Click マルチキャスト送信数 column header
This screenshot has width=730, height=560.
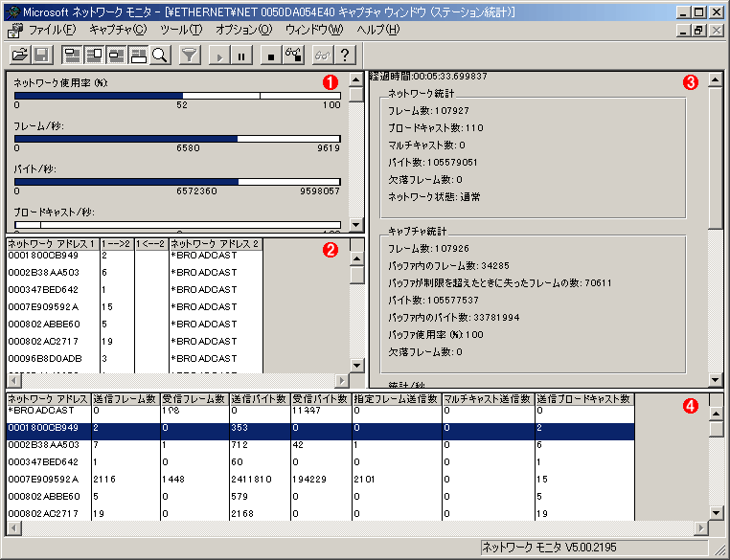click(489, 399)
